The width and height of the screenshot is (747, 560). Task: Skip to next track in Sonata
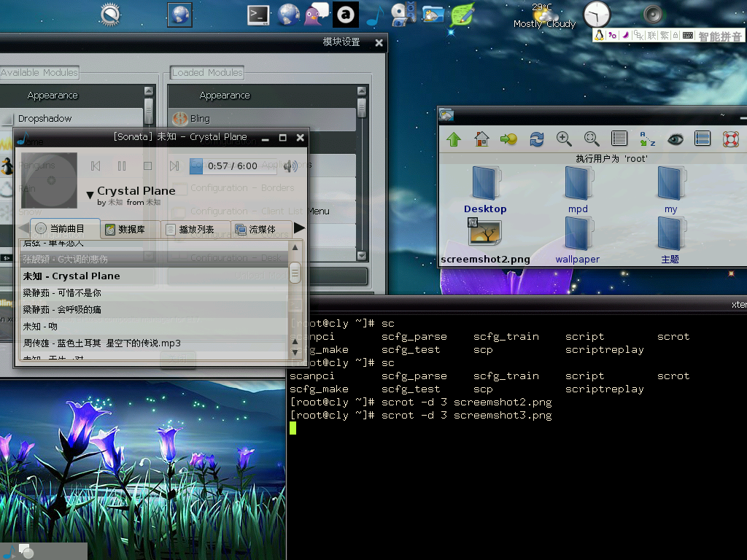point(174,166)
